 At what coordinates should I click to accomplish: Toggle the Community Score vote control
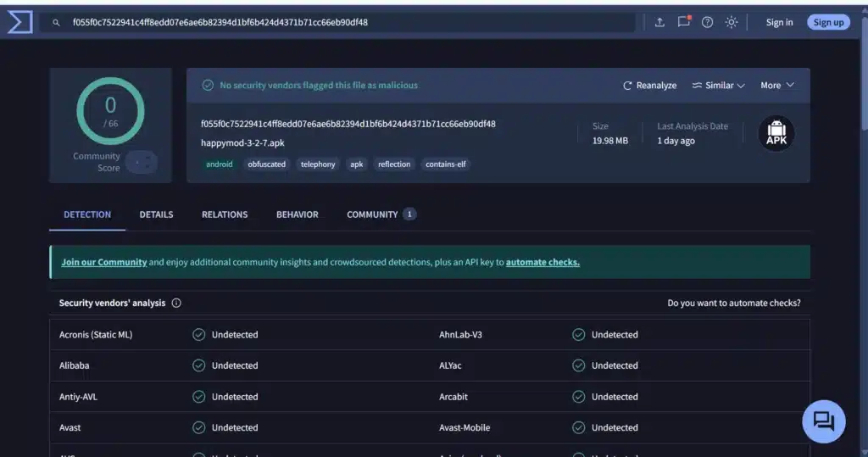142,162
